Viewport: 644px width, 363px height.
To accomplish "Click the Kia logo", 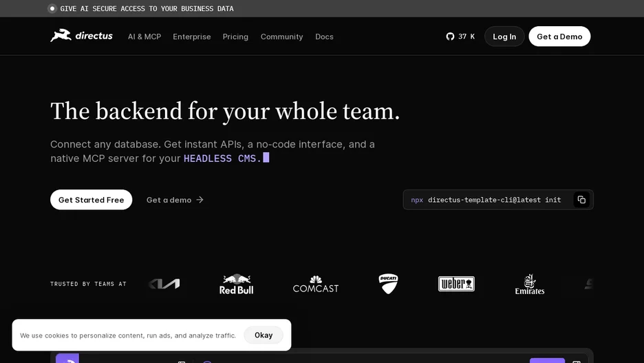I will pyautogui.click(x=164, y=284).
